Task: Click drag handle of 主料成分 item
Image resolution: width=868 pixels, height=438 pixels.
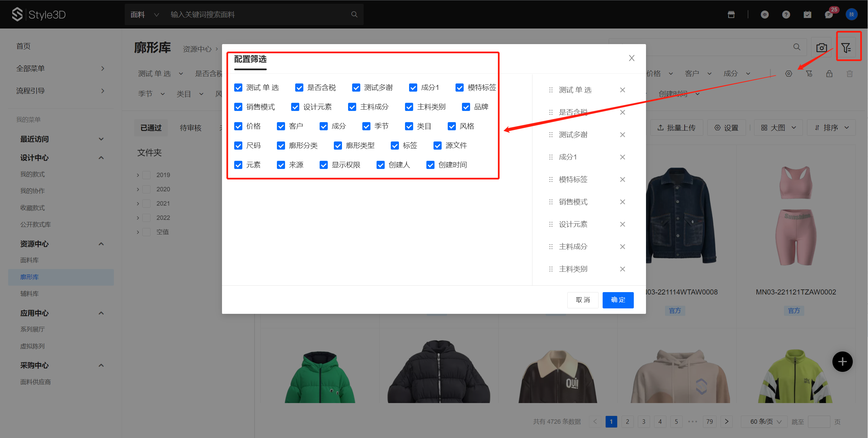Action: point(551,247)
